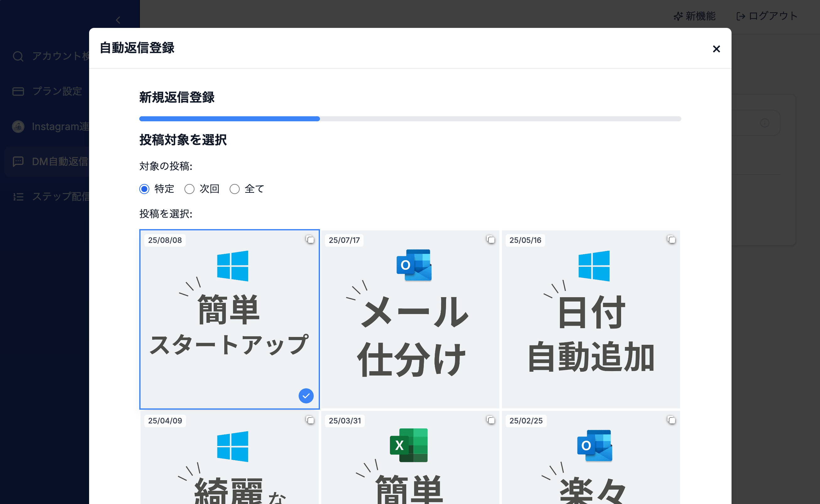The width and height of the screenshot is (820, 504).
Task: Click the logout arrow icon
Action: coord(741,16)
